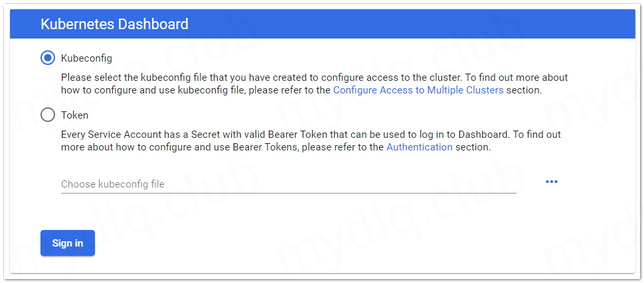Open Configure Access to Multiple Clusters link

click(418, 90)
